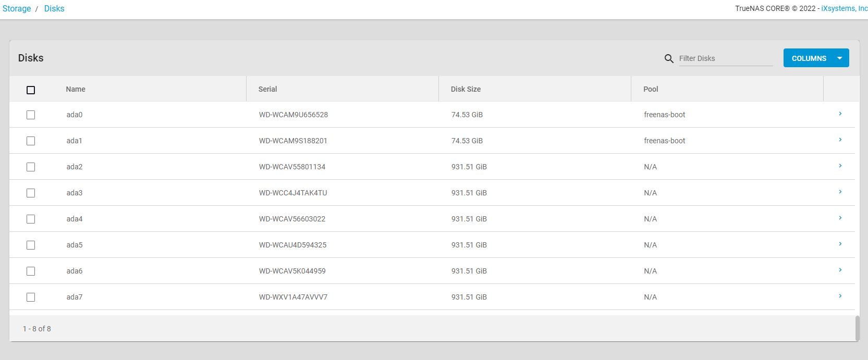Toggle the select-all disks checkbox
This screenshot has width=868, height=360.
pos(31,90)
